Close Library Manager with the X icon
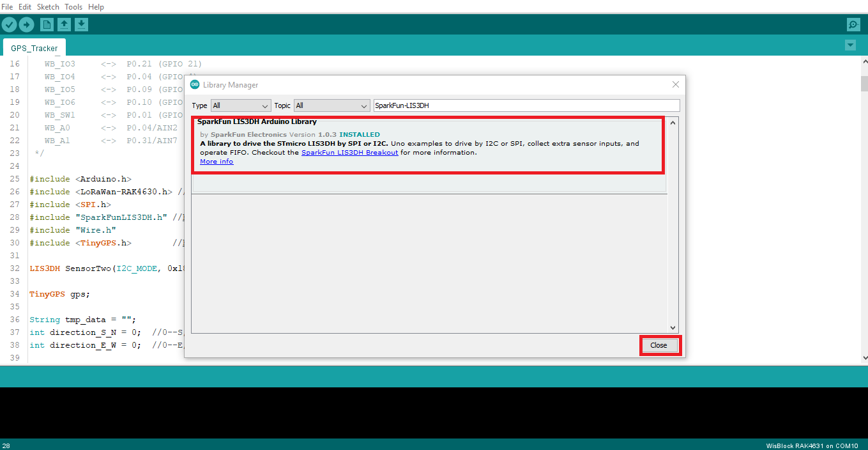Viewport: 868px width, 450px height. click(676, 84)
